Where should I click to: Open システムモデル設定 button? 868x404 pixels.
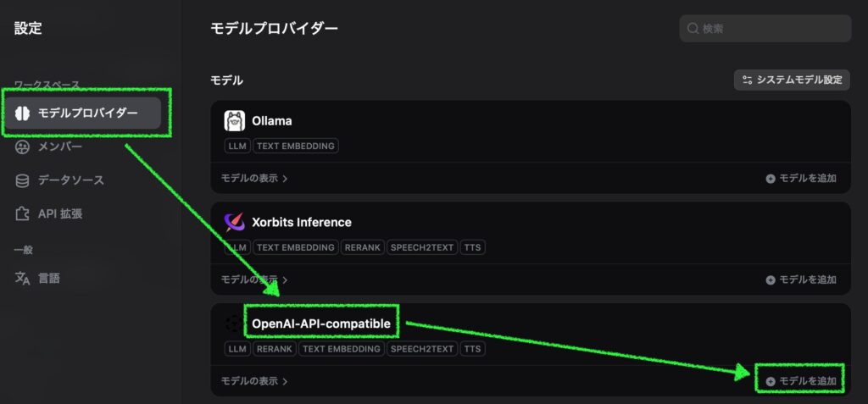792,80
